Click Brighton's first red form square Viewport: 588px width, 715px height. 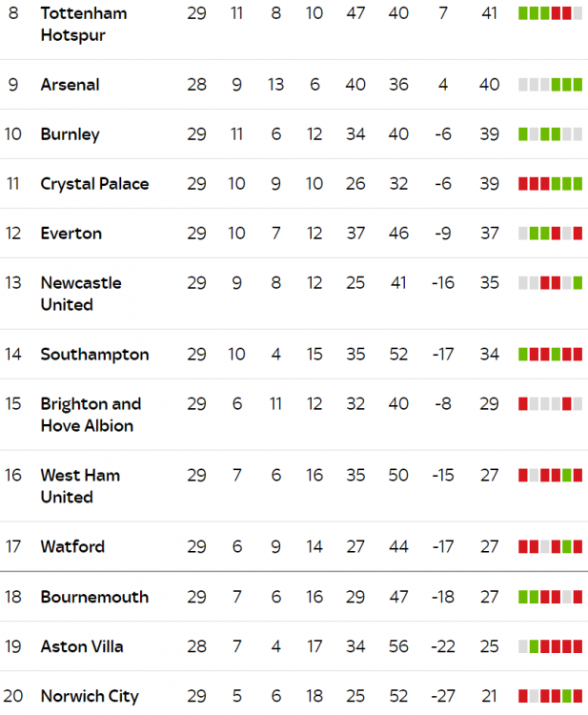tap(523, 404)
